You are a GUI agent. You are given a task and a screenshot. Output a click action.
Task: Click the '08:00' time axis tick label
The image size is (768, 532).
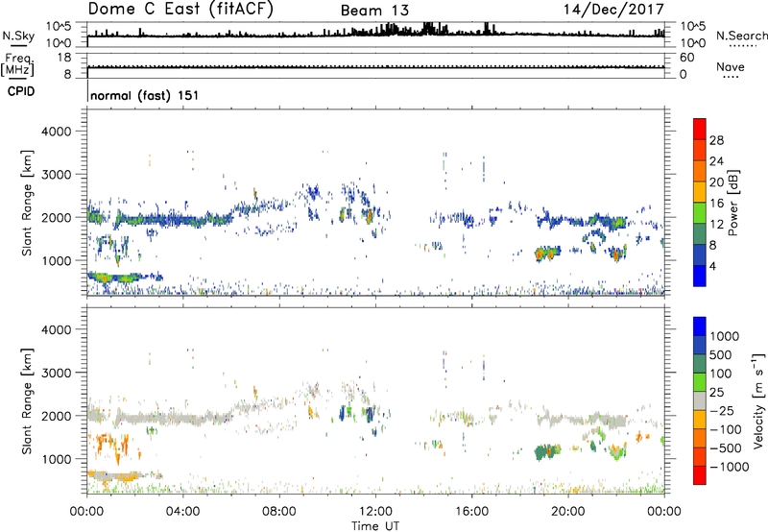pos(279,512)
